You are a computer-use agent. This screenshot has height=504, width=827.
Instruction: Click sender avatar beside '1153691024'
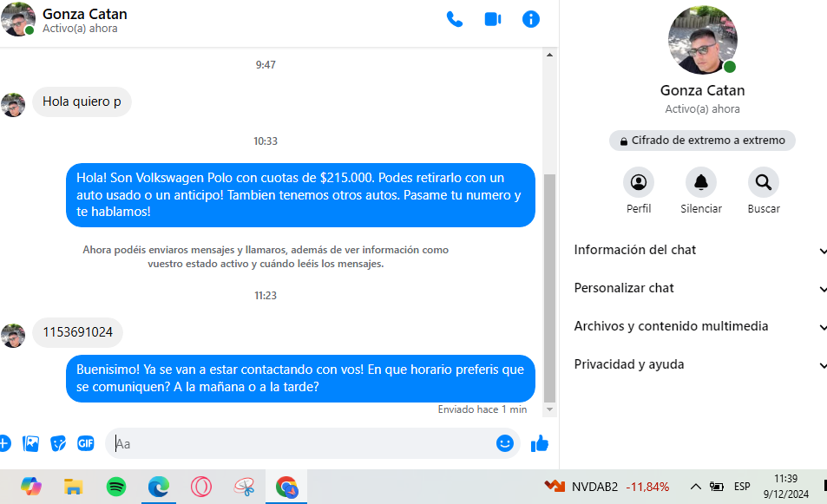pyautogui.click(x=13, y=336)
